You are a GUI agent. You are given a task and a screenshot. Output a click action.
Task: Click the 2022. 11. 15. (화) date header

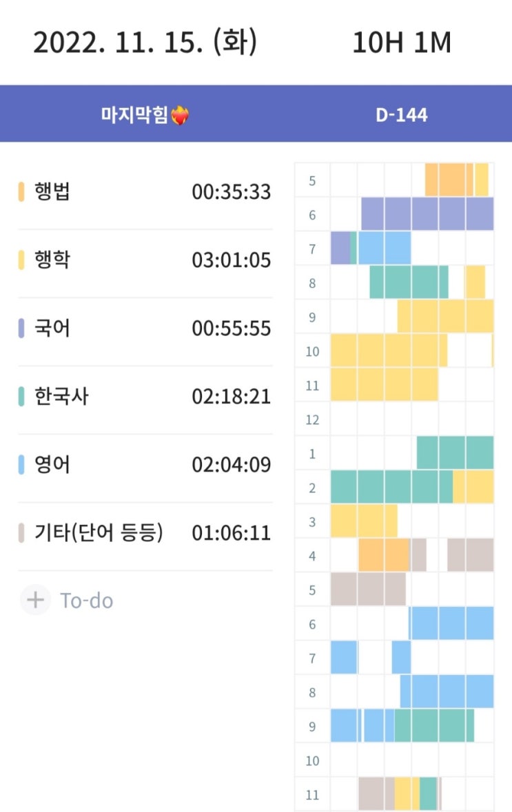coord(145,43)
